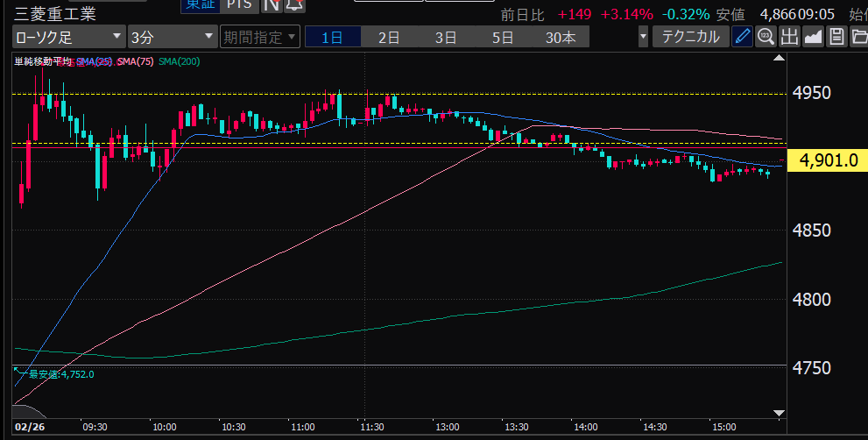The height and width of the screenshot is (440, 868).
Task: Open the 3分 interval dropdown
Action: coord(172,37)
